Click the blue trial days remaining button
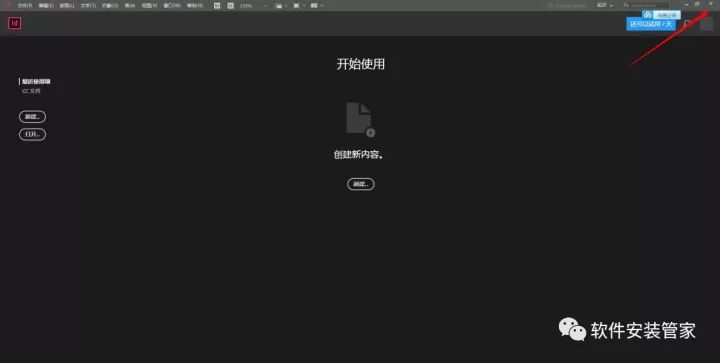Screen dimensions: 720x363 coord(651,24)
